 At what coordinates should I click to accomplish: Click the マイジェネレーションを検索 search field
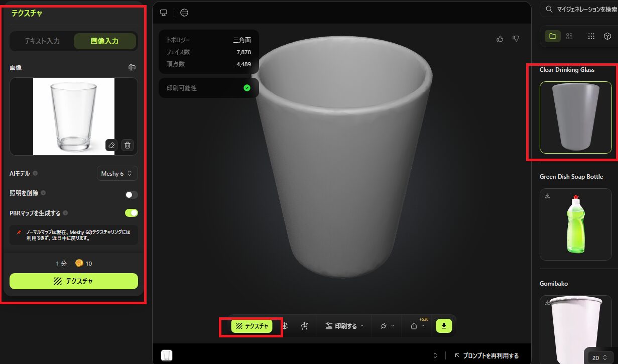tap(585, 9)
